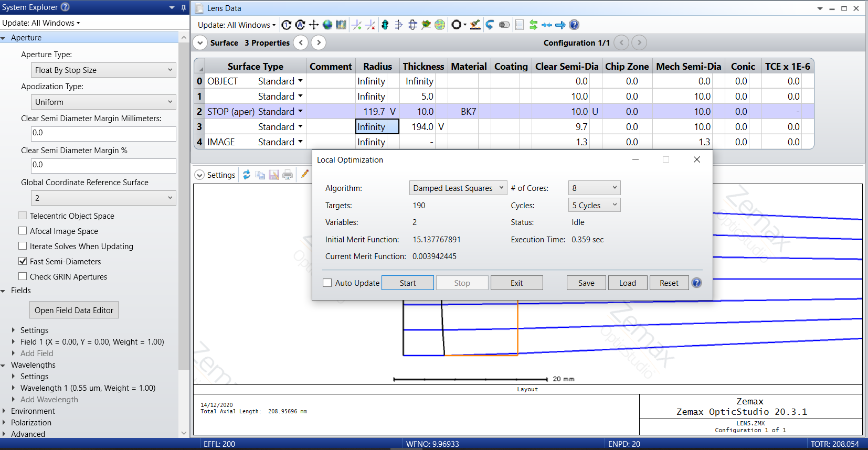Screen dimensions: 868x450
Task: Click the globe icon in Lens Data toolbar
Action: (327, 25)
